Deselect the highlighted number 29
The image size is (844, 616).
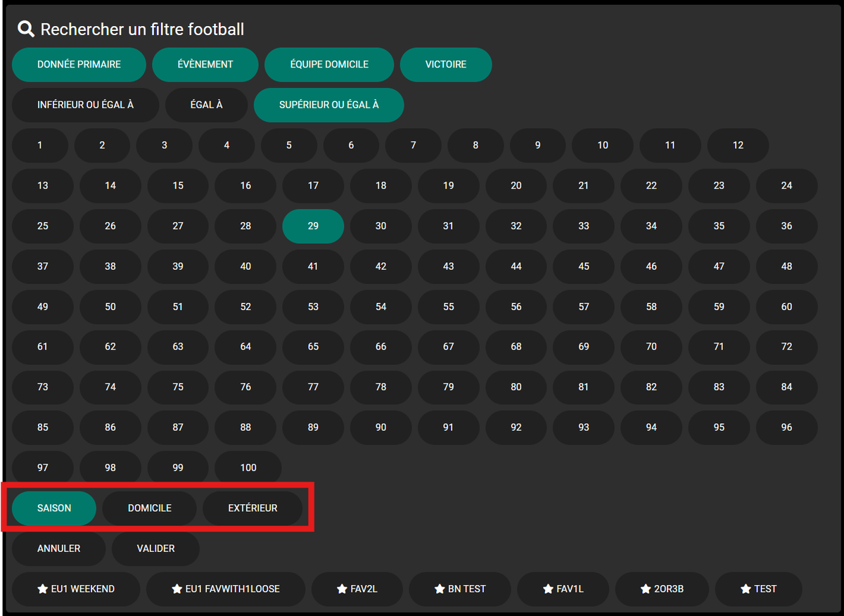[x=313, y=226]
